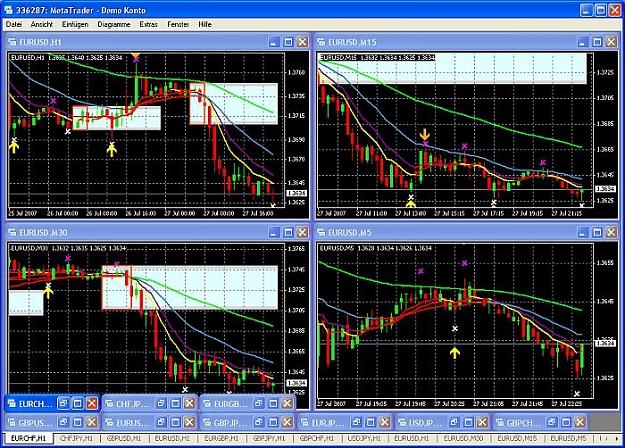Maximize the main MetaTrader window

601,10
